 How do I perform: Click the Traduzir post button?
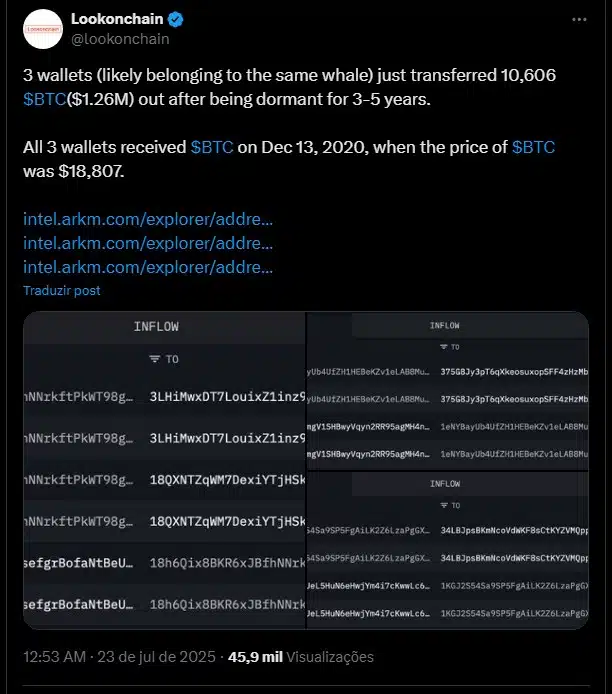pyautogui.click(x=62, y=290)
